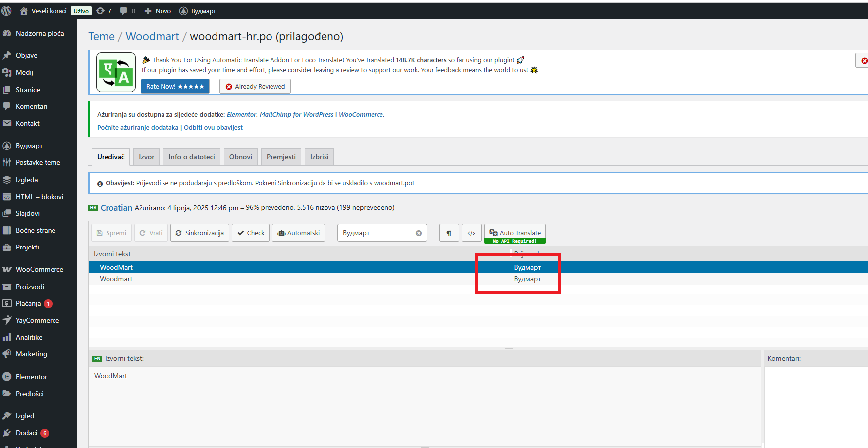868x448 pixels.
Task: Open the comments bubble in admin bar
Action: (127, 11)
